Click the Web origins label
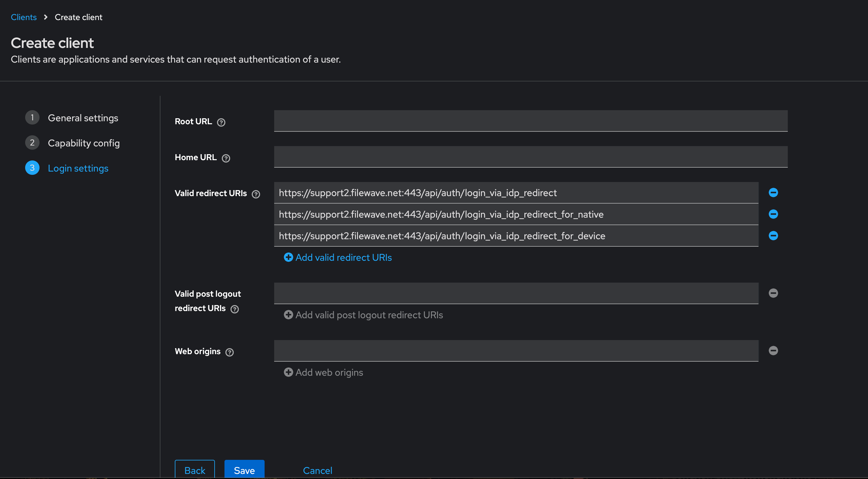 [x=198, y=351]
